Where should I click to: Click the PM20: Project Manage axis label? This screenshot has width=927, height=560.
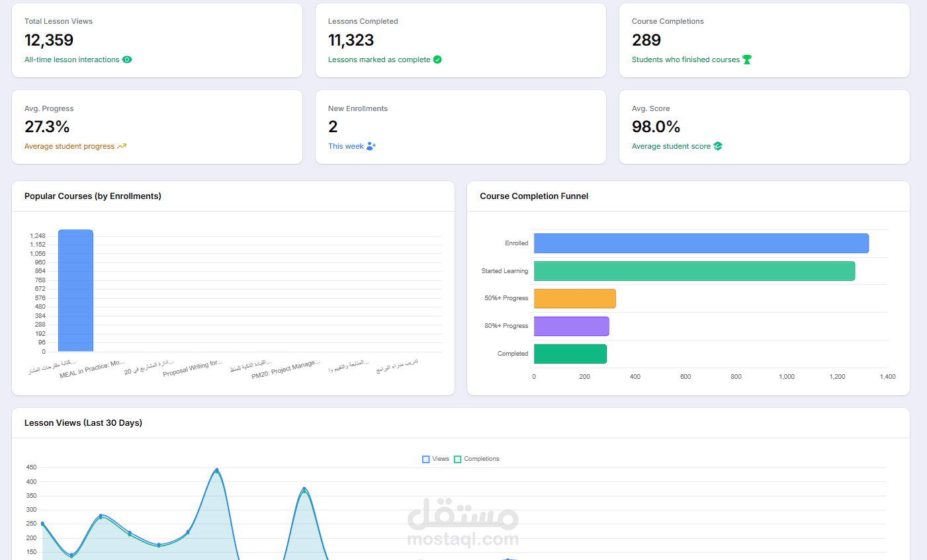[286, 369]
